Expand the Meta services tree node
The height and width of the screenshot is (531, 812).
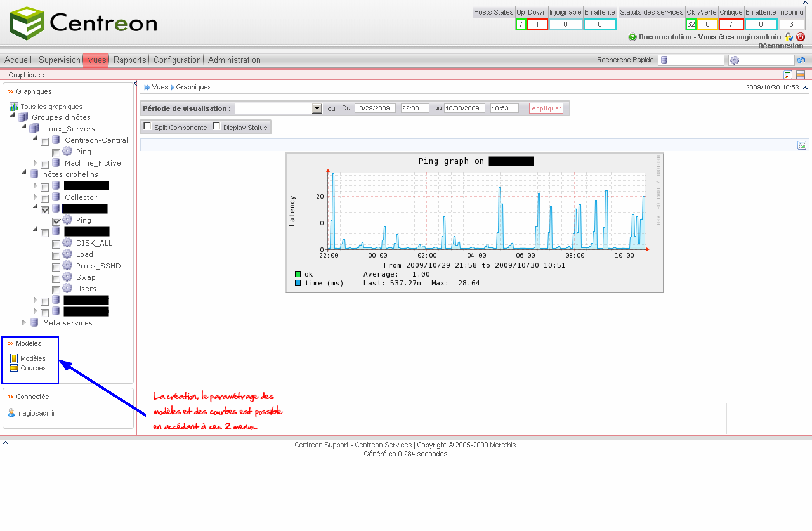click(x=24, y=323)
